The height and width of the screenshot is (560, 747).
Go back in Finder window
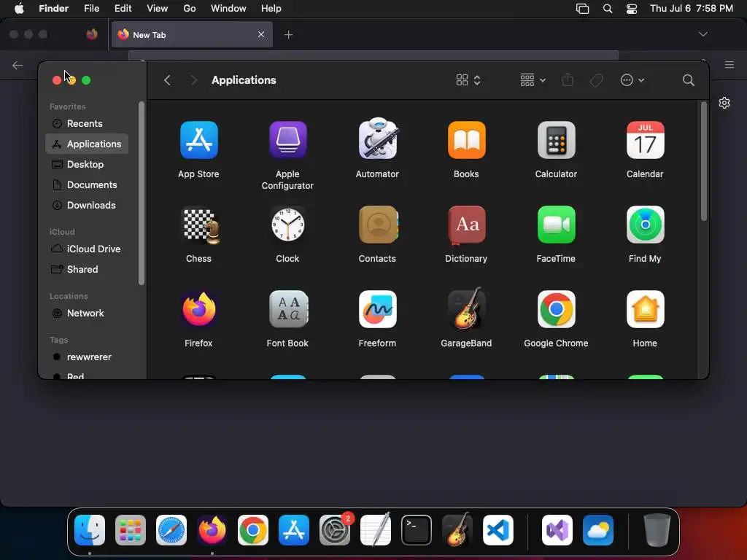click(x=167, y=80)
